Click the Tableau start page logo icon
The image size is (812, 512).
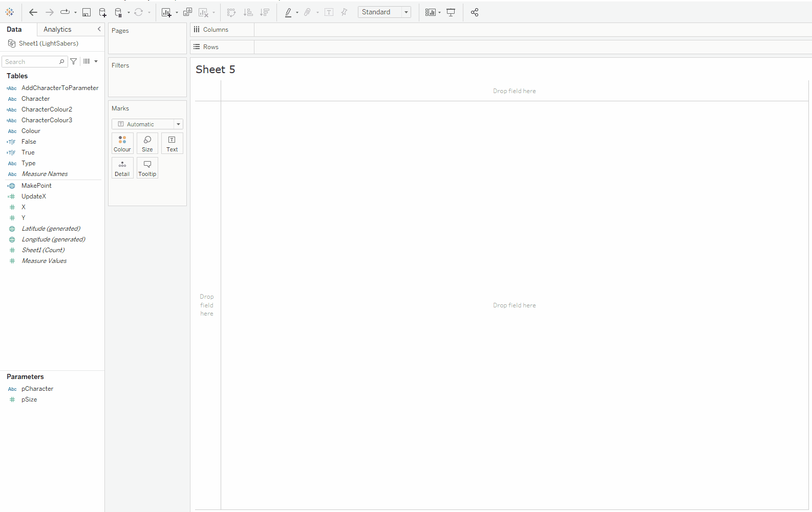[x=10, y=12]
